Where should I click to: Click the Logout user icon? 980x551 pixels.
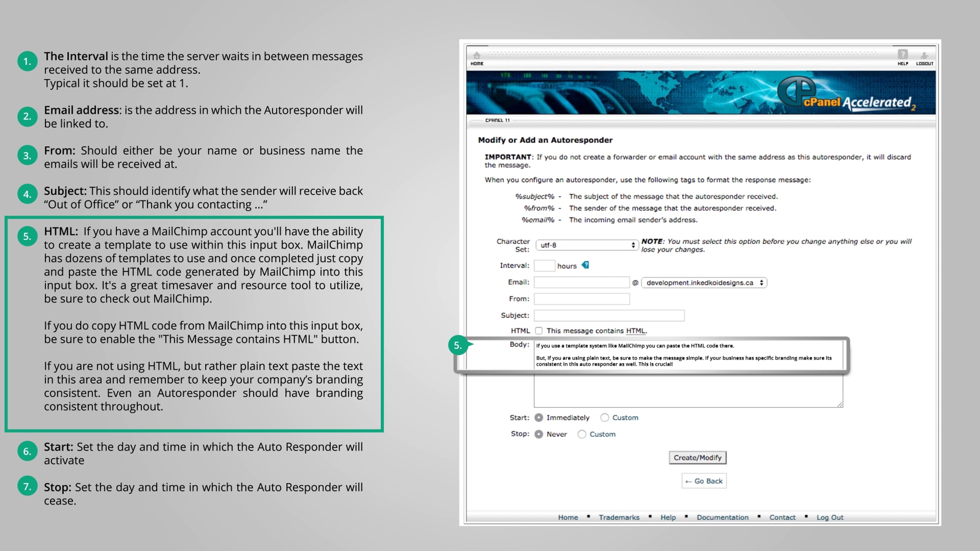click(x=924, y=56)
